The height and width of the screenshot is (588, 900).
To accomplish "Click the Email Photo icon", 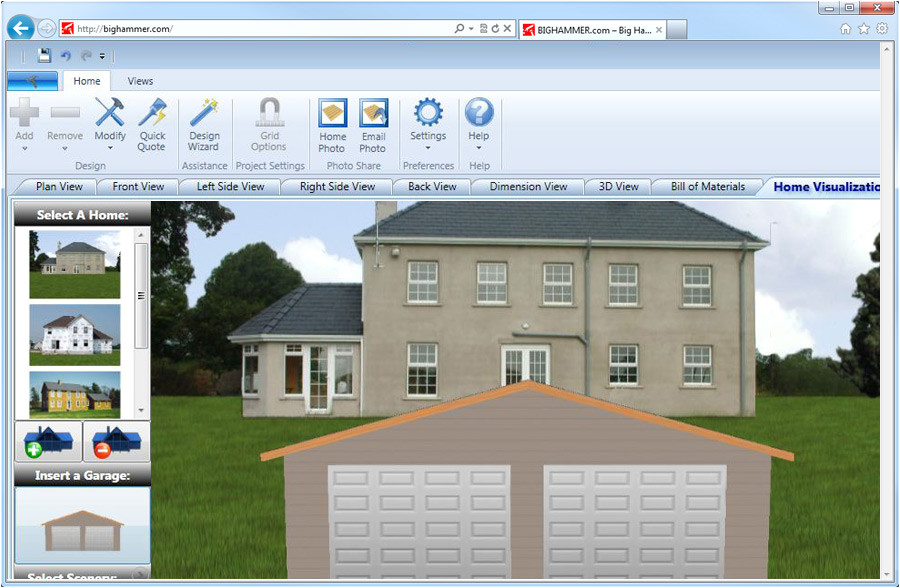I will (x=373, y=125).
